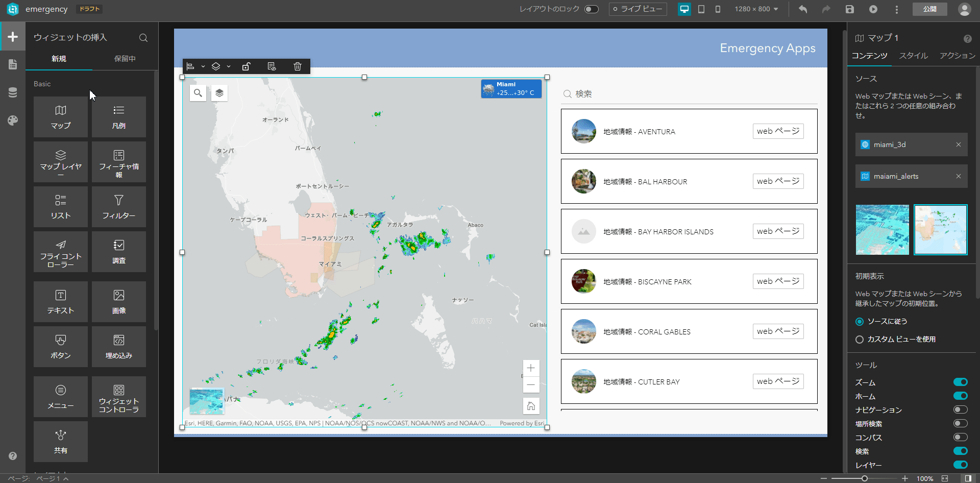Open the user account menu
Screen dimensions: 980x483
[964, 9]
